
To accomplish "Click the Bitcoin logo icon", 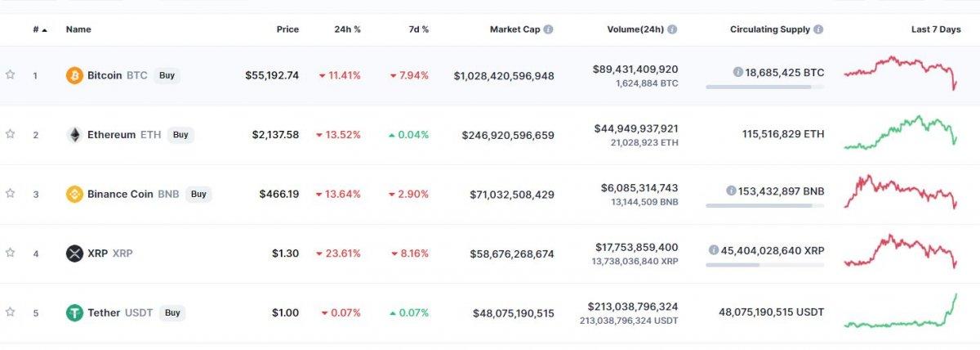I will pyautogui.click(x=74, y=75).
